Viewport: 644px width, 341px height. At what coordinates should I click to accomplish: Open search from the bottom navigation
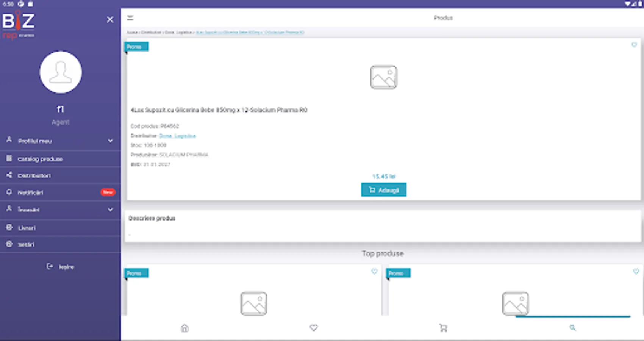pos(572,328)
